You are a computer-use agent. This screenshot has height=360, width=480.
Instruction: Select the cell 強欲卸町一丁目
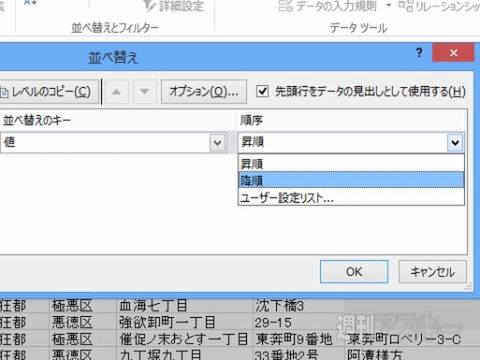[184, 322]
